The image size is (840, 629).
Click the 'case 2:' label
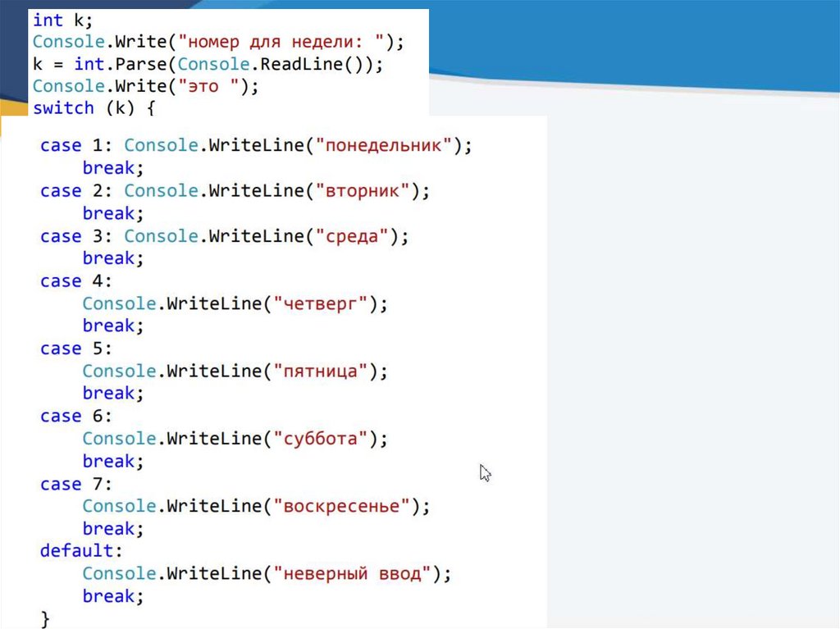coord(76,191)
